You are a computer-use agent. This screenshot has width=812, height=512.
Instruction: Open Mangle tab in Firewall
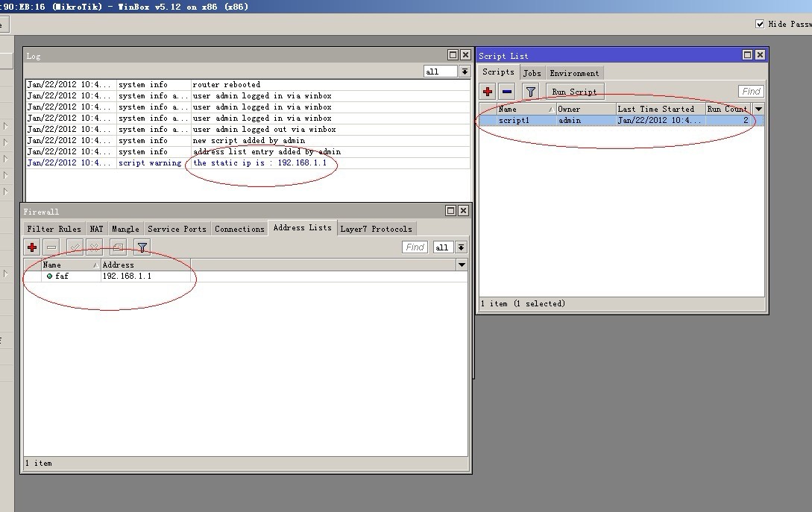125,229
